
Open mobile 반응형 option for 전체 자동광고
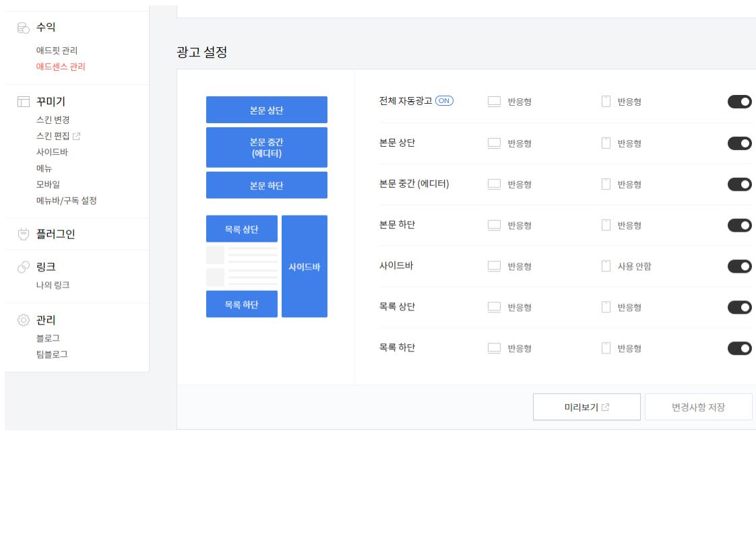point(629,102)
